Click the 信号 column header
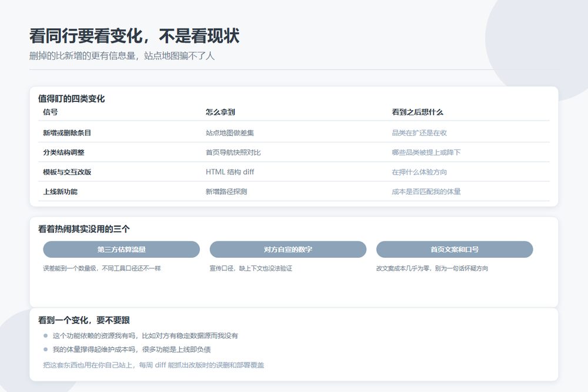Viewport: 588px width, 392px height. click(x=50, y=112)
